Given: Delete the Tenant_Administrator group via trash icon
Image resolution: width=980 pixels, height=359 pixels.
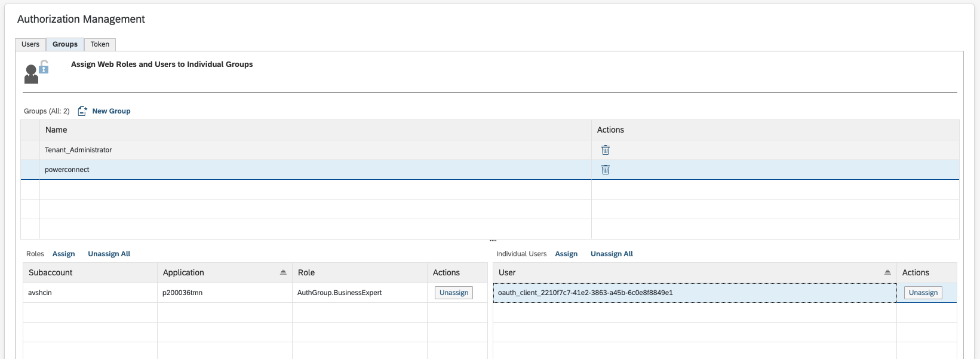Looking at the screenshot, I should coord(605,150).
